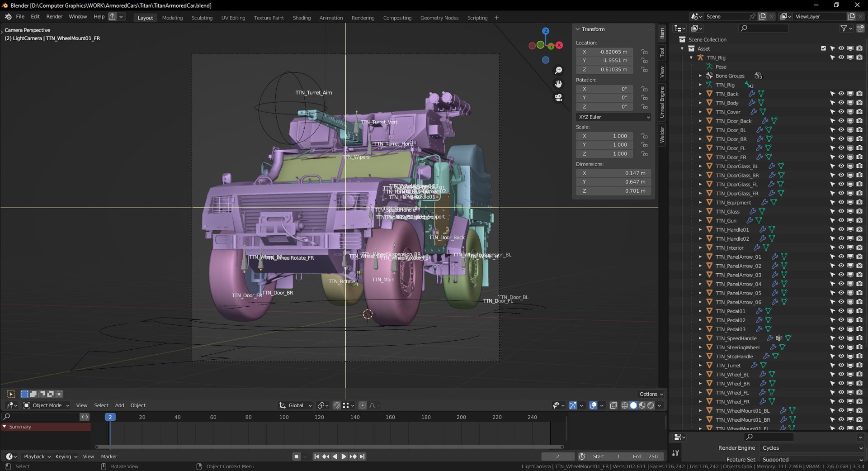Image resolution: width=868 pixels, height=471 pixels.
Task: Toggle render camera icon for TTN_Turret
Action: (859, 365)
